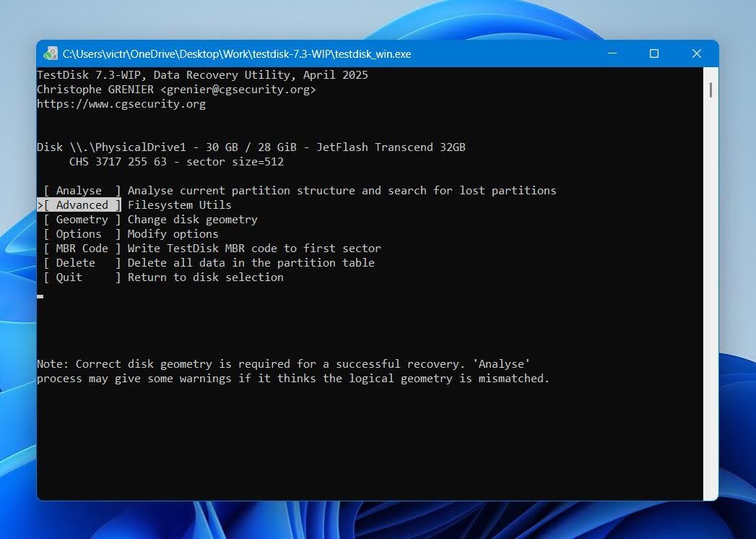This screenshot has width=756, height=539.
Task: Click 'Write TestDisk MBR code to first sector'
Action: (x=254, y=249)
